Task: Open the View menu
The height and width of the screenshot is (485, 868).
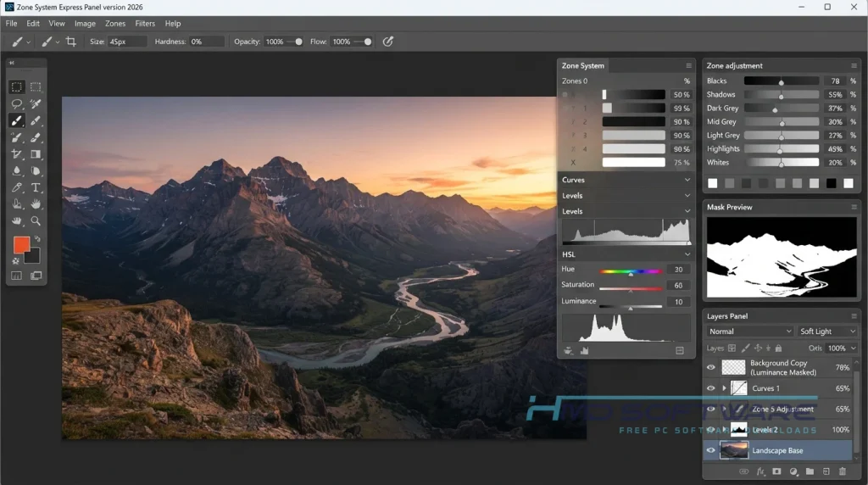Action: click(57, 23)
